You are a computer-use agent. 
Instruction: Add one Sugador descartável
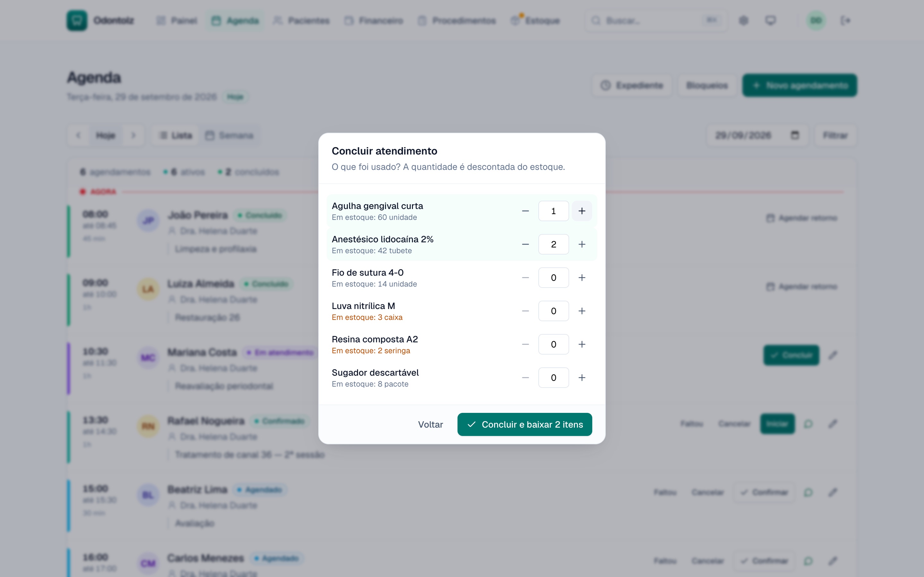[581, 377]
